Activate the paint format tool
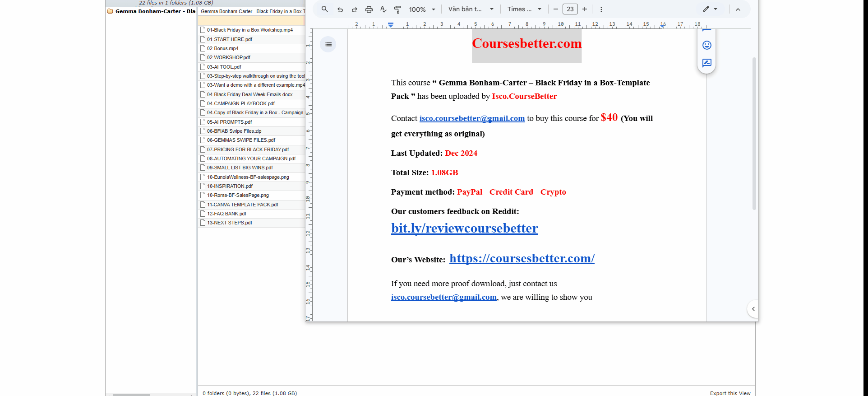This screenshot has height=396, width=868. 397,9
